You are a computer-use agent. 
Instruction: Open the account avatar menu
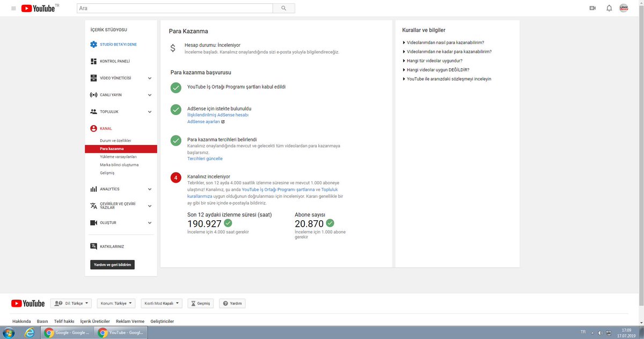[x=624, y=8]
